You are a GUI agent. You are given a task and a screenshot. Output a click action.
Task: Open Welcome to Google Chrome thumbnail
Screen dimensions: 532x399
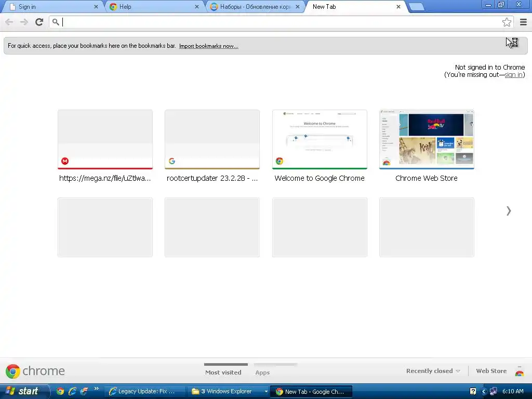pos(320,139)
